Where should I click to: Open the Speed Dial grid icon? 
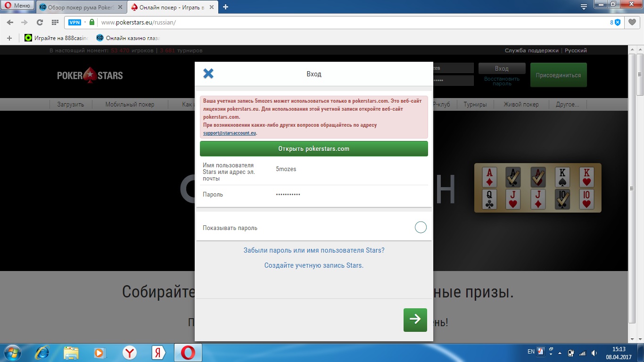(55, 22)
